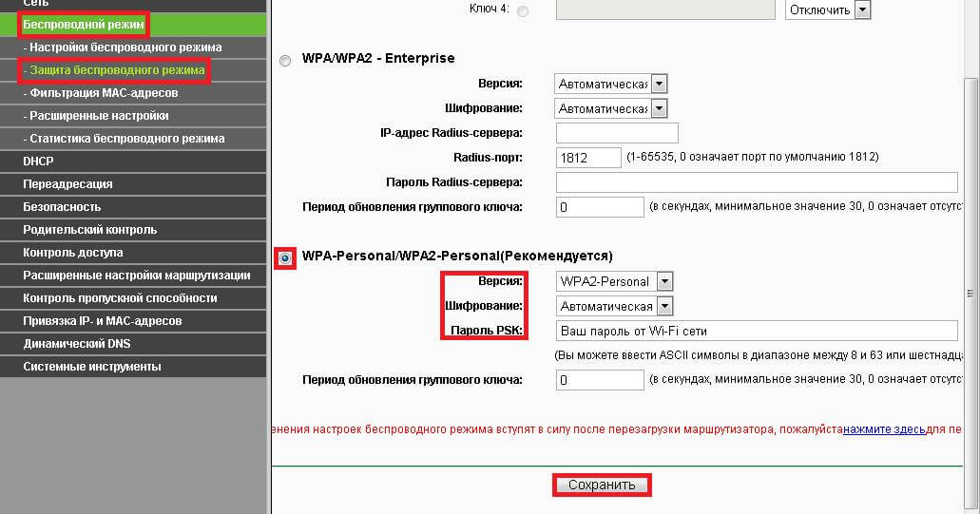This screenshot has width=980, height=514.
Task: Select WPA-Personal/WPA2-Personal radio option
Action: 285,257
